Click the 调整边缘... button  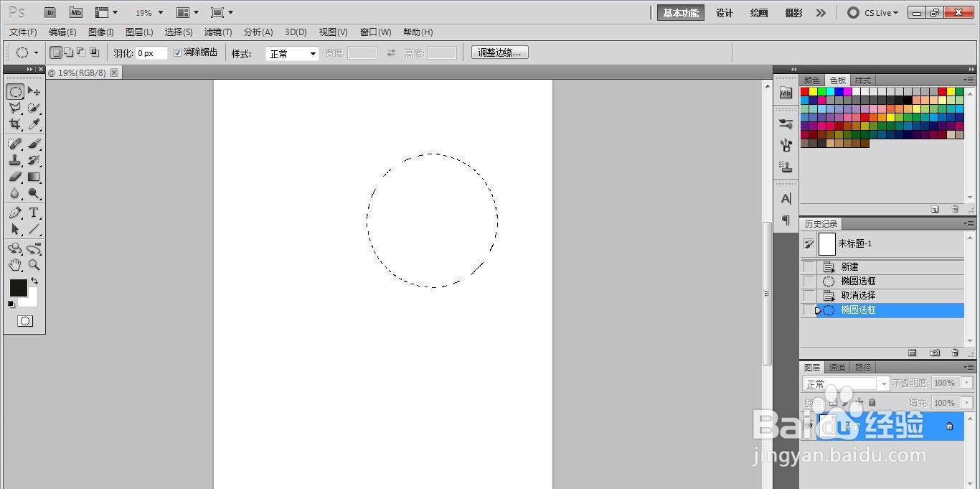point(500,52)
